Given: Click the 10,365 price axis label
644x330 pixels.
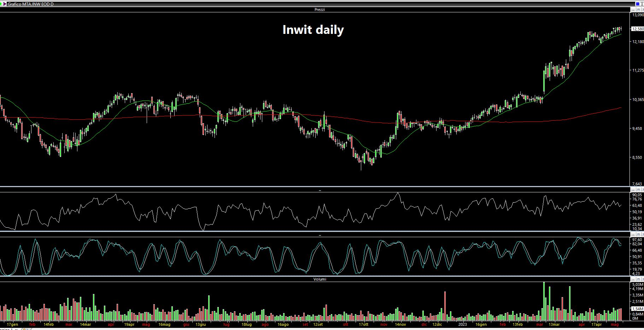Looking at the screenshot, I should point(638,100).
